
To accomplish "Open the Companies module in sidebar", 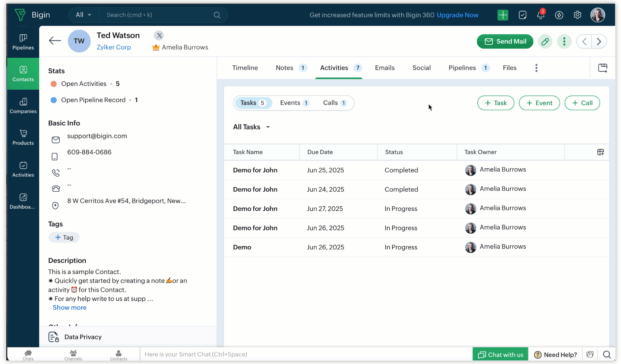I will click(23, 106).
